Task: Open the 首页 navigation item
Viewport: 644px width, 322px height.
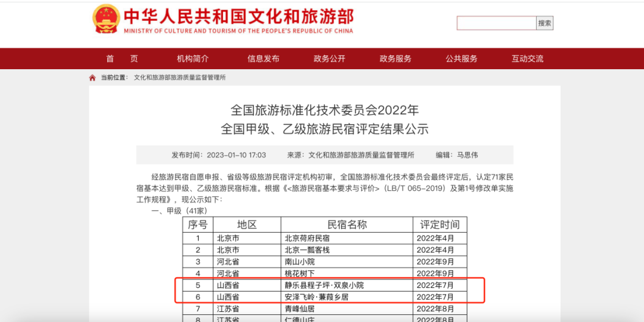Action: [122, 58]
